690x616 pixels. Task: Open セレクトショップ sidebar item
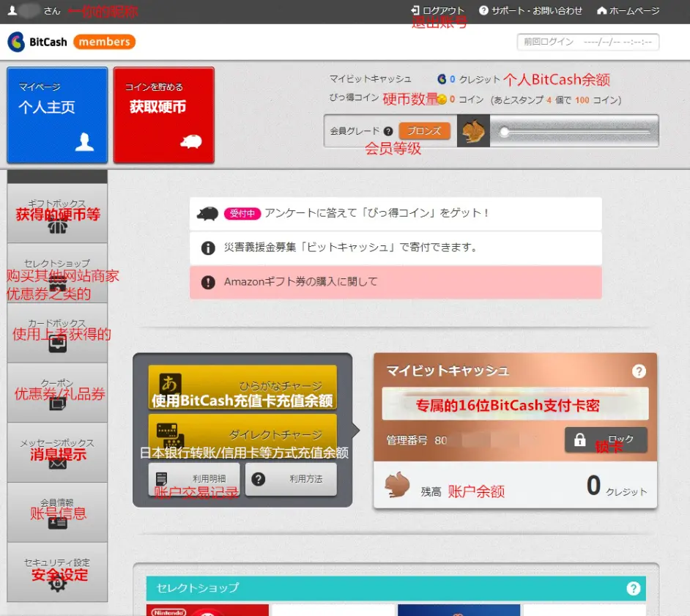57,273
